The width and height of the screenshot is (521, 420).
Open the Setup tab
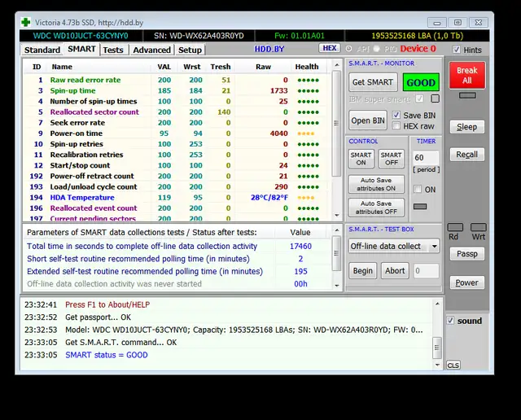190,50
